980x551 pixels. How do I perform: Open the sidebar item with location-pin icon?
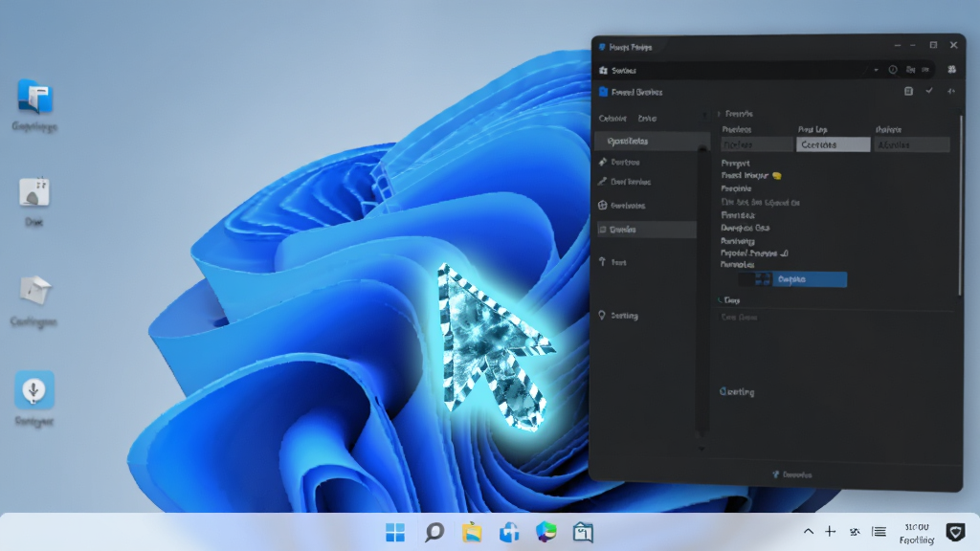(647, 316)
